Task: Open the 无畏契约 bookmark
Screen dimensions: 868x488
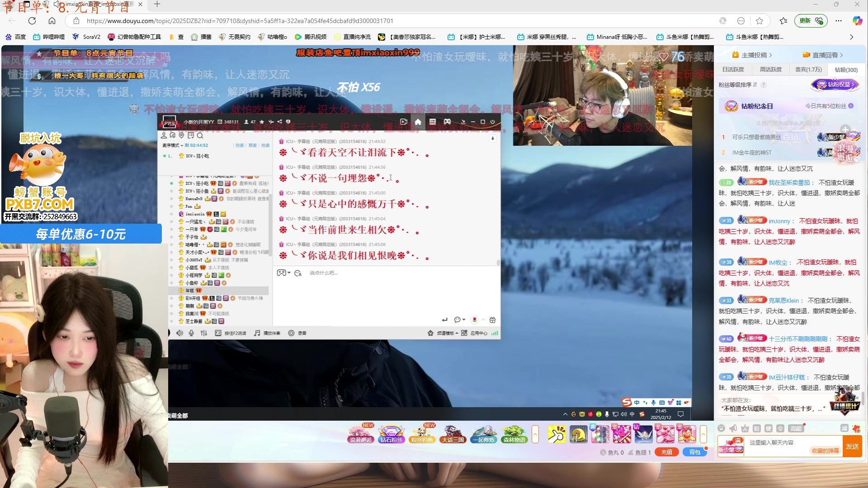Action: tap(235, 37)
